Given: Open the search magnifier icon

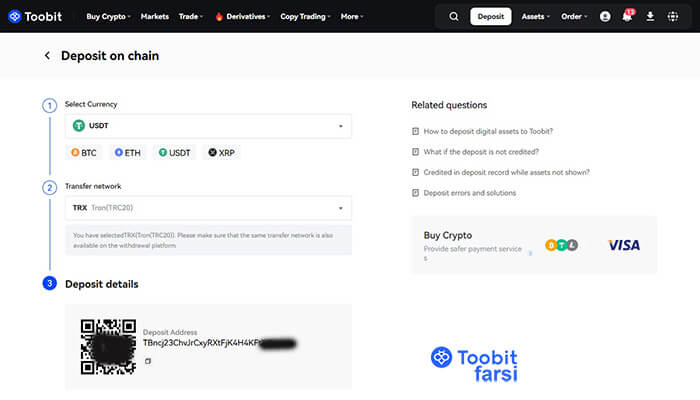Looking at the screenshot, I should [454, 17].
